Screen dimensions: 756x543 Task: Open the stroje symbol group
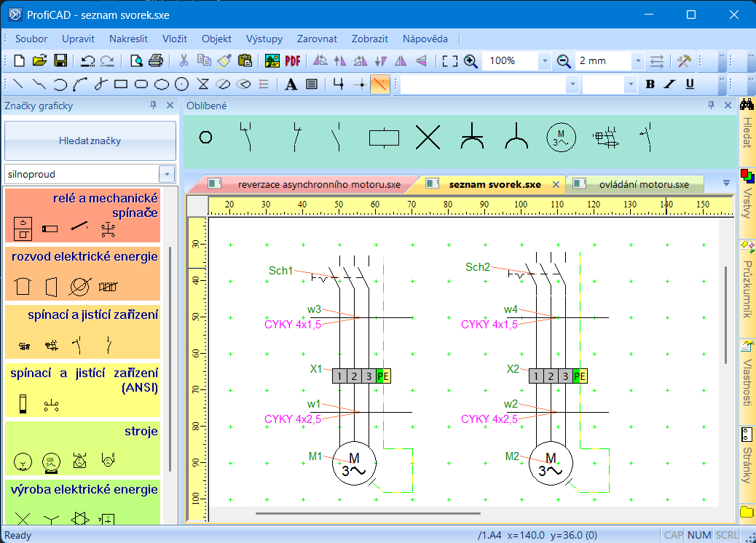[x=82, y=448]
